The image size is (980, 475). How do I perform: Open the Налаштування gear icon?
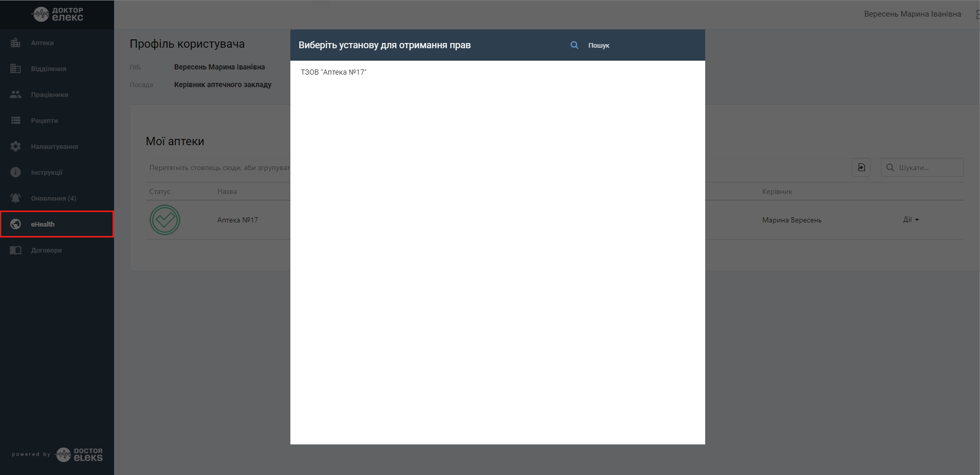(x=16, y=146)
